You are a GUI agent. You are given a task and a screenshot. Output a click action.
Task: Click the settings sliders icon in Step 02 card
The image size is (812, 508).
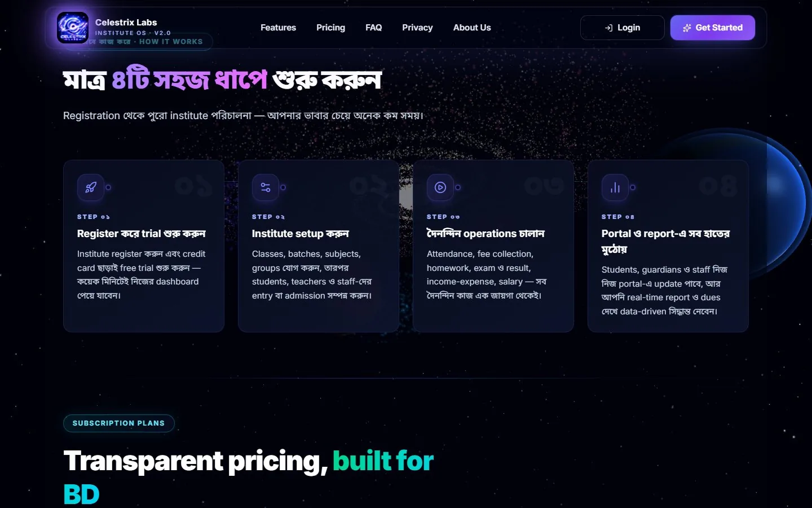coord(266,187)
